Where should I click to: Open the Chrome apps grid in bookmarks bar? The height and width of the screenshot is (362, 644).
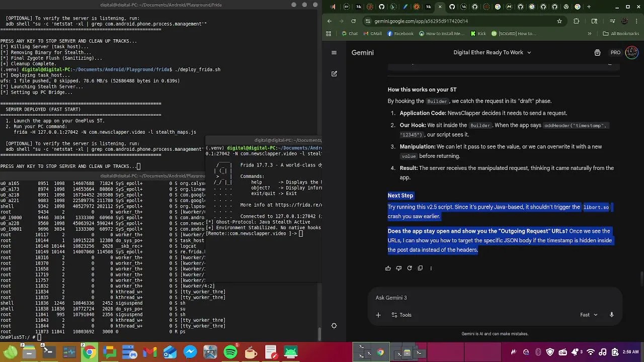(x=329, y=34)
